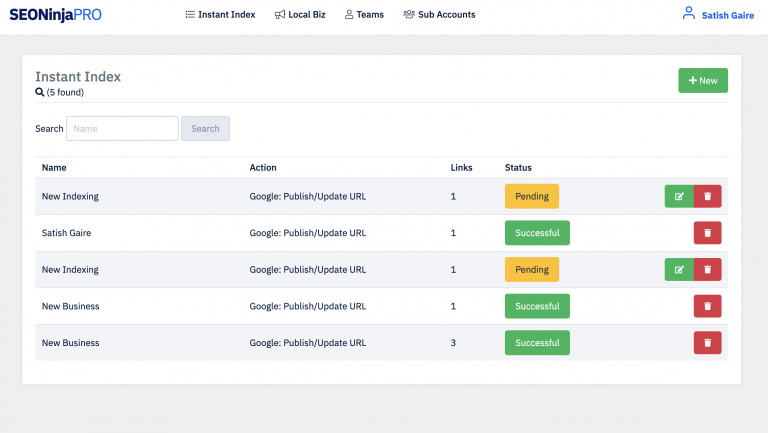Screen dimensions: 768x433
Task: Click the user profile icon in header
Action: tap(688, 14)
